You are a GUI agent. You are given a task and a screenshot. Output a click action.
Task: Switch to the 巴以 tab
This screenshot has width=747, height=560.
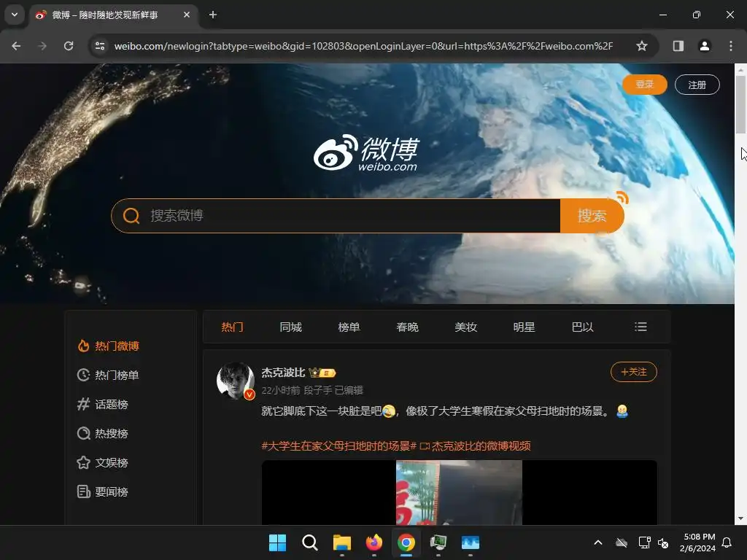coord(582,327)
